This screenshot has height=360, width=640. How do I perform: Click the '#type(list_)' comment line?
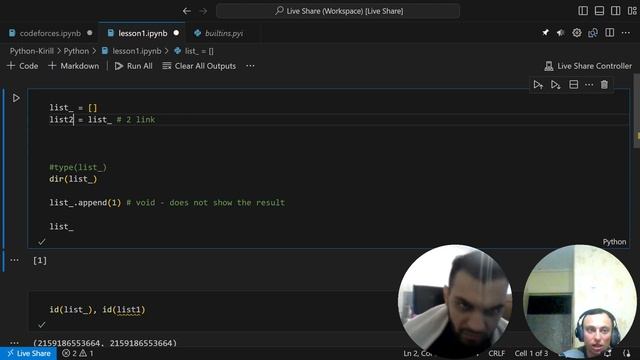[78, 167]
